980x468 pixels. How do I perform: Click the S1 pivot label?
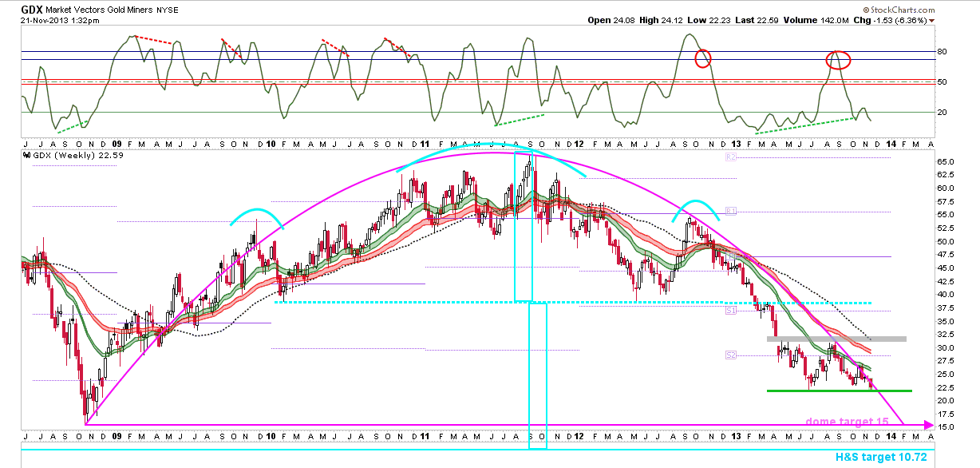click(730, 310)
